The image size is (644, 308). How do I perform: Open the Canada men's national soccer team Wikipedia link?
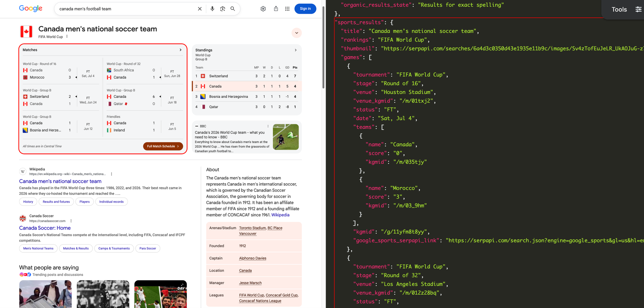(x=60, y=181)
